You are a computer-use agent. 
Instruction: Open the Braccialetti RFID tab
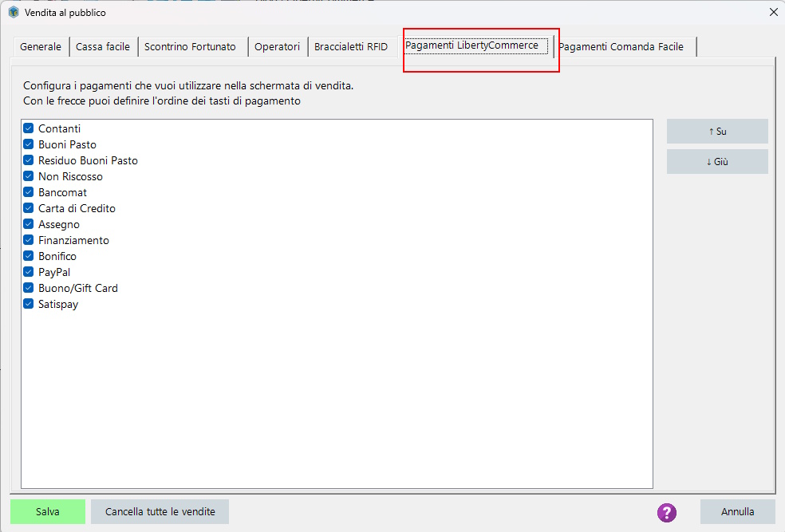pos(351,46)
